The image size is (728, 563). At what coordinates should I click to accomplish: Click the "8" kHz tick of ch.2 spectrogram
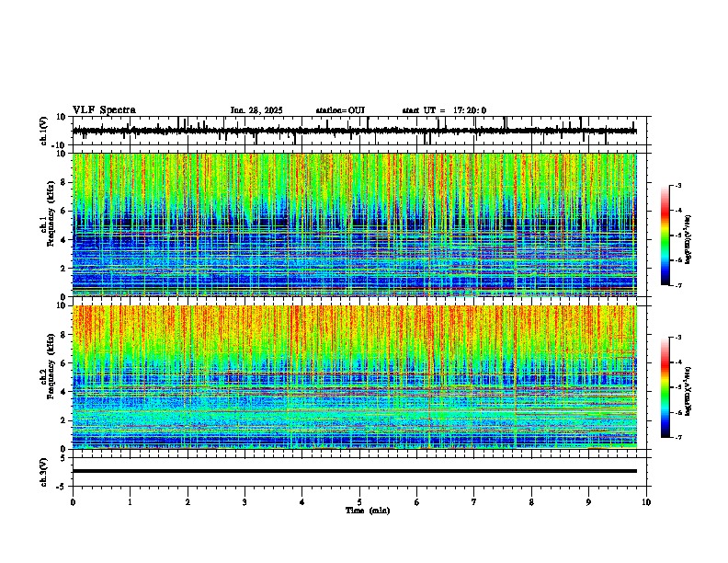[64, 335]
